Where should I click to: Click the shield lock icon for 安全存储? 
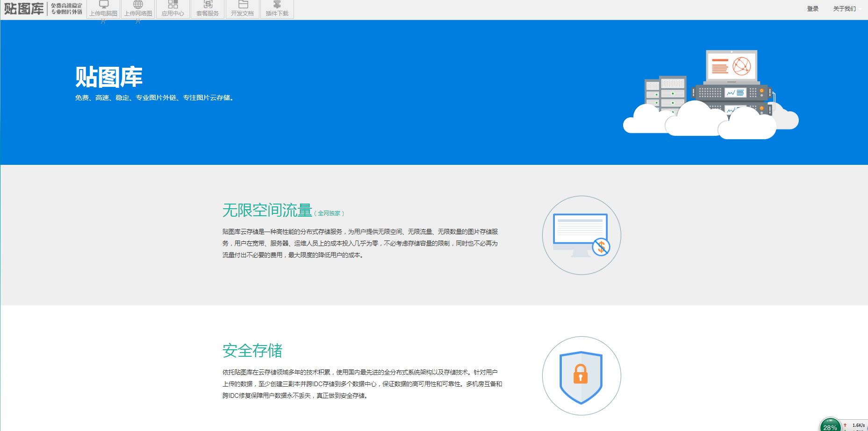pyautogui.click(x=581, y=375)
